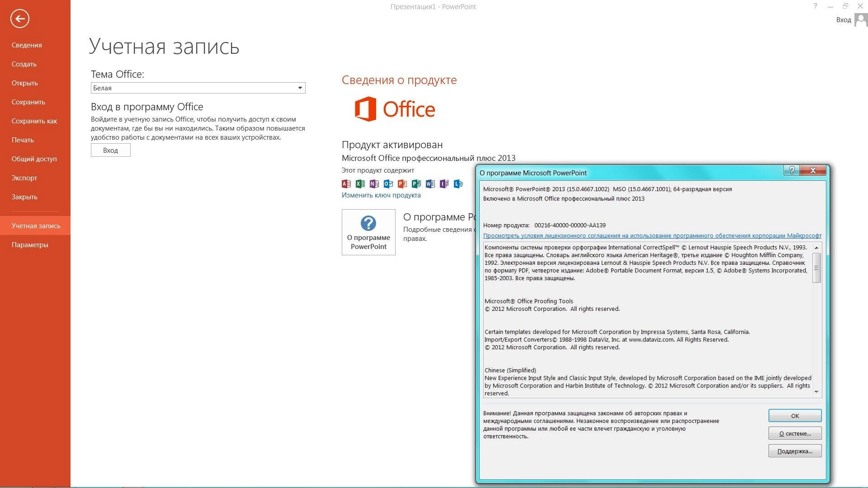
Task: Click the Изменить ключ продукта link
Action: click(381, 195)
